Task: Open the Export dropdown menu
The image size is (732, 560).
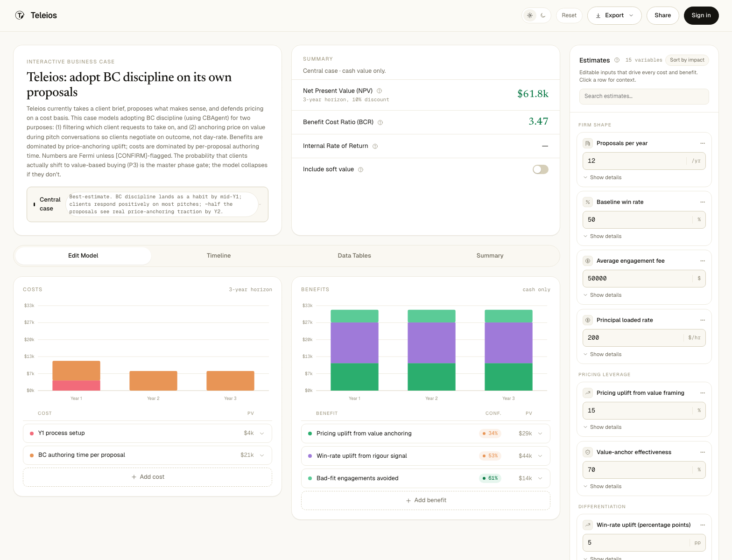Action: pos(614,15)
